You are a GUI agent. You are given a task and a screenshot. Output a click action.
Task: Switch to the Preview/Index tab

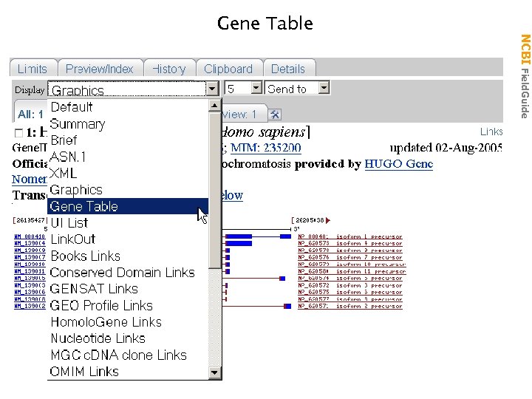[99, 69]
